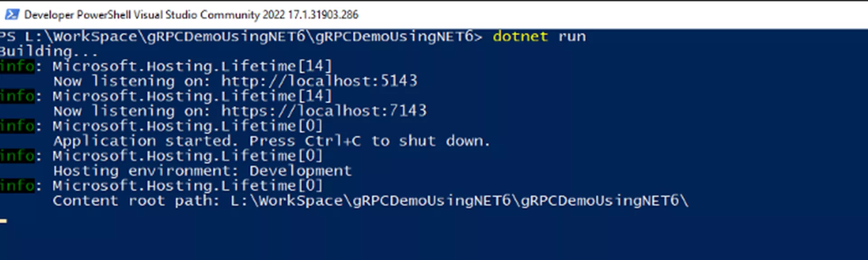Click first Microsoft.Hosting.Lifetime[14] text
Viewport: 868px width, 260px height.
[x=192, y=66]
